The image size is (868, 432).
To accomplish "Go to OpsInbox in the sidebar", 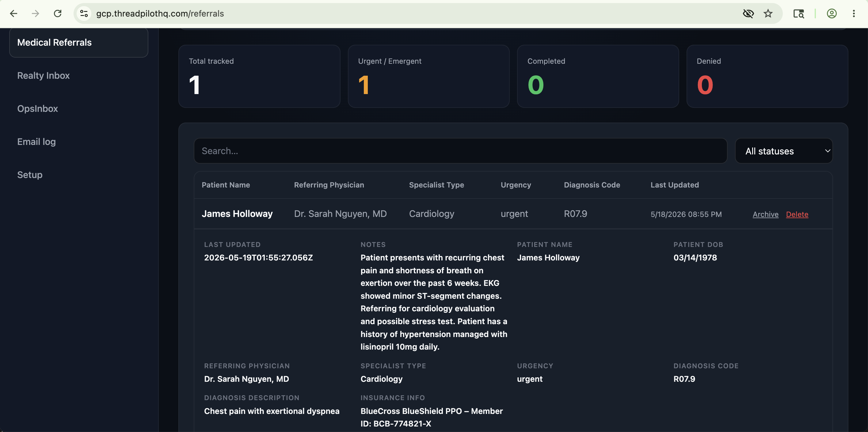I will (37, 108).
